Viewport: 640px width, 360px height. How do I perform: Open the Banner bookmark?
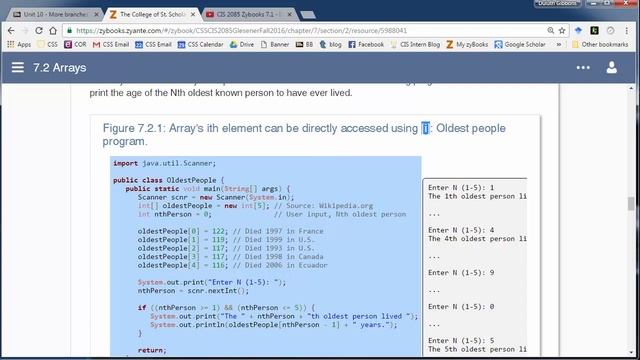pos(275,44)
